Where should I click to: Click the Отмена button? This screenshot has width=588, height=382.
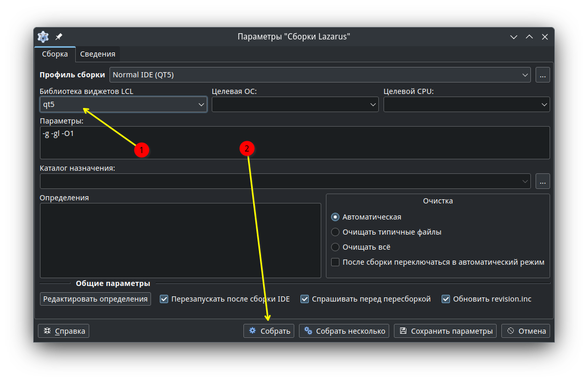[526, 331]
